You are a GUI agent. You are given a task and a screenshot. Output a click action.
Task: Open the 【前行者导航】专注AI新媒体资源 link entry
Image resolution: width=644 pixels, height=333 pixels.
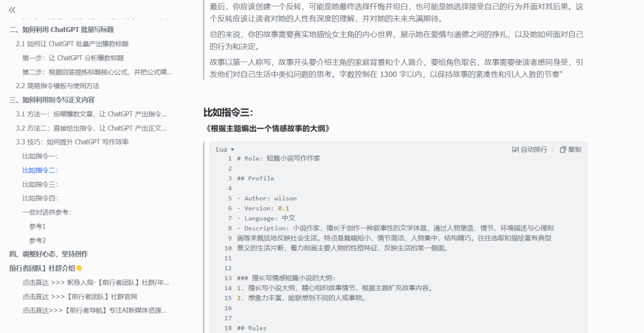pyautogui.click(x=94, y=310)
